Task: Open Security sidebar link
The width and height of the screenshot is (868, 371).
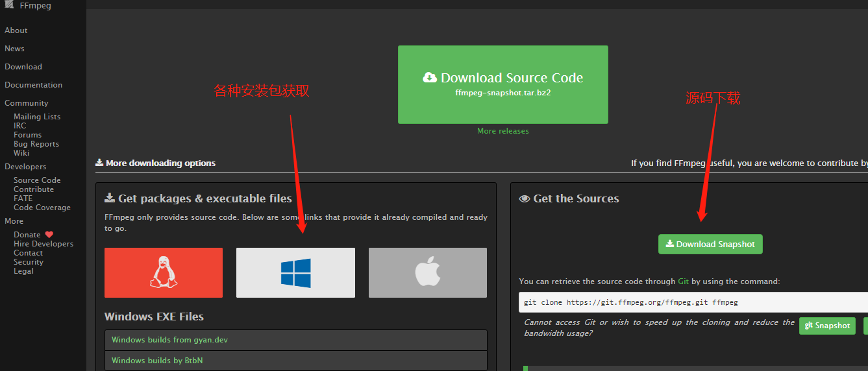Action: coord(29,262)
